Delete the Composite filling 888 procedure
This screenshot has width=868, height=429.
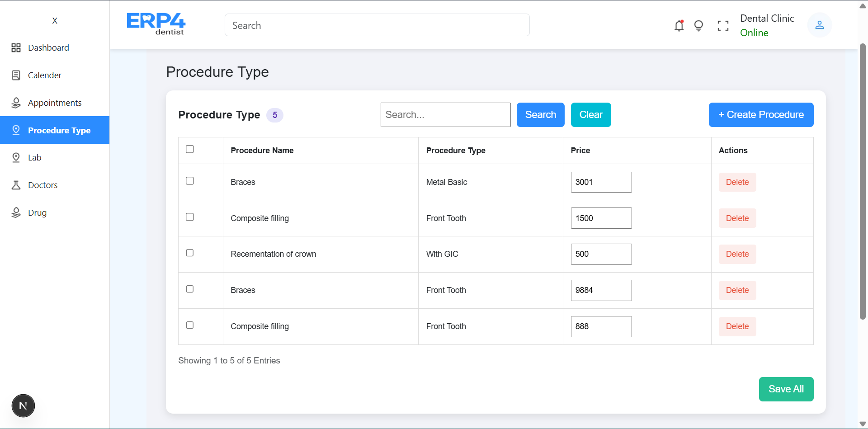coord(737,326)
